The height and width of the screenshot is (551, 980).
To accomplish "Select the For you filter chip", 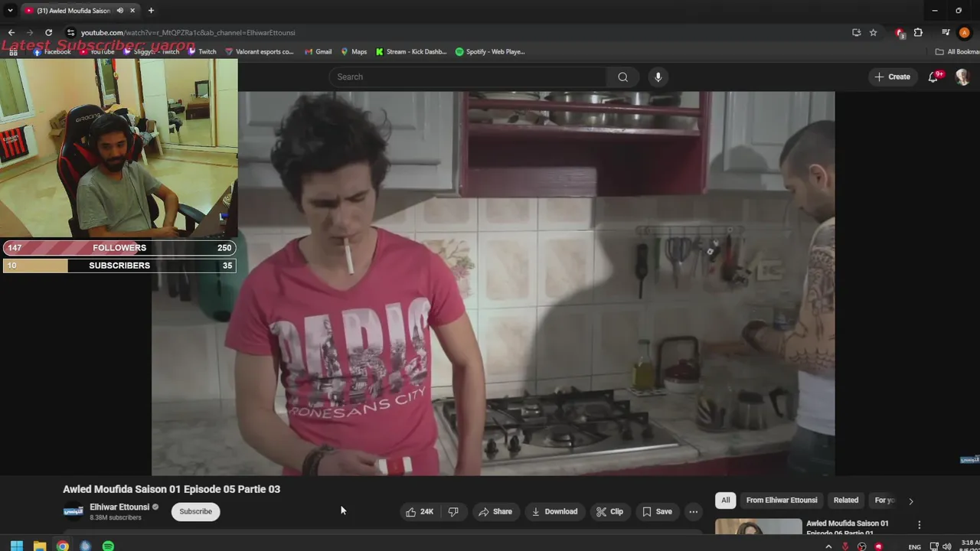I will point(884,500).
